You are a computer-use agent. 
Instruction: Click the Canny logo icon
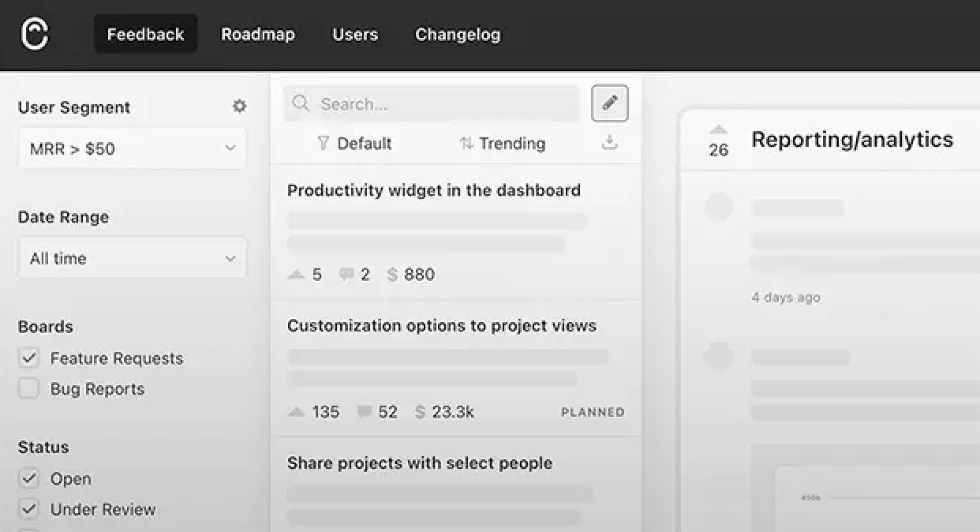click(x=35, y=35)
